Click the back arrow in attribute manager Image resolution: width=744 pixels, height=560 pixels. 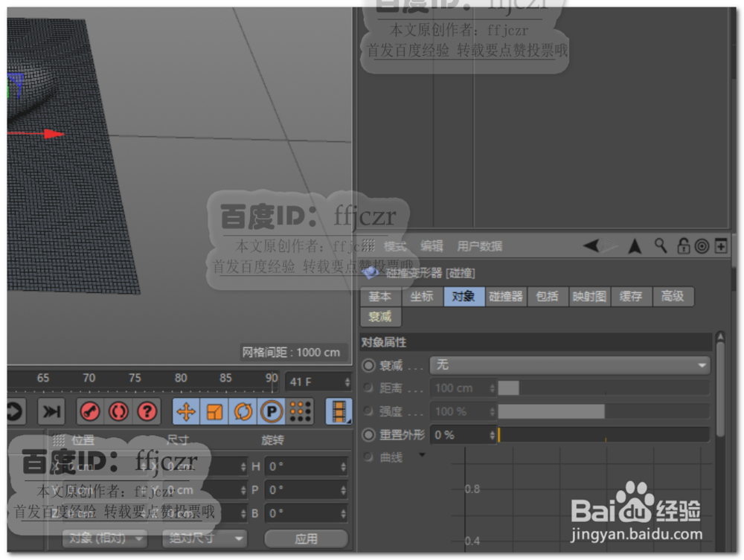[591, 245]
